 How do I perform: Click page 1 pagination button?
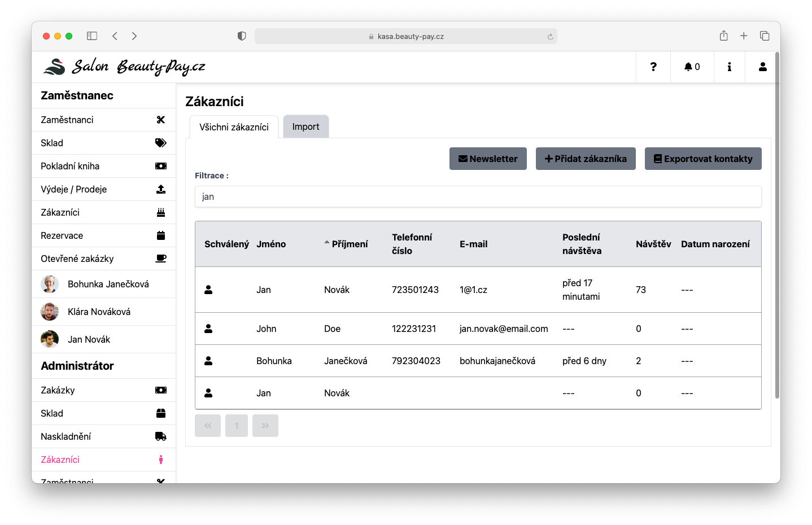[237, 426]
